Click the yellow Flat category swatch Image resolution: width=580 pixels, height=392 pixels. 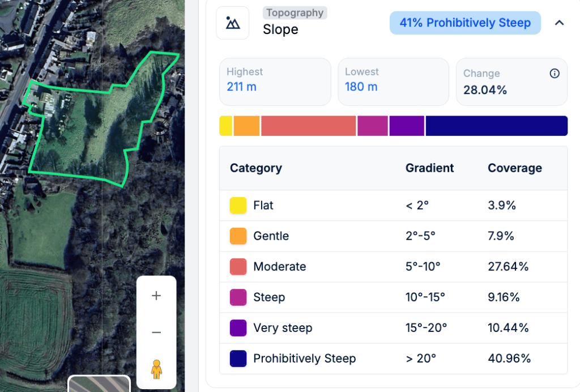click(238, 205)
